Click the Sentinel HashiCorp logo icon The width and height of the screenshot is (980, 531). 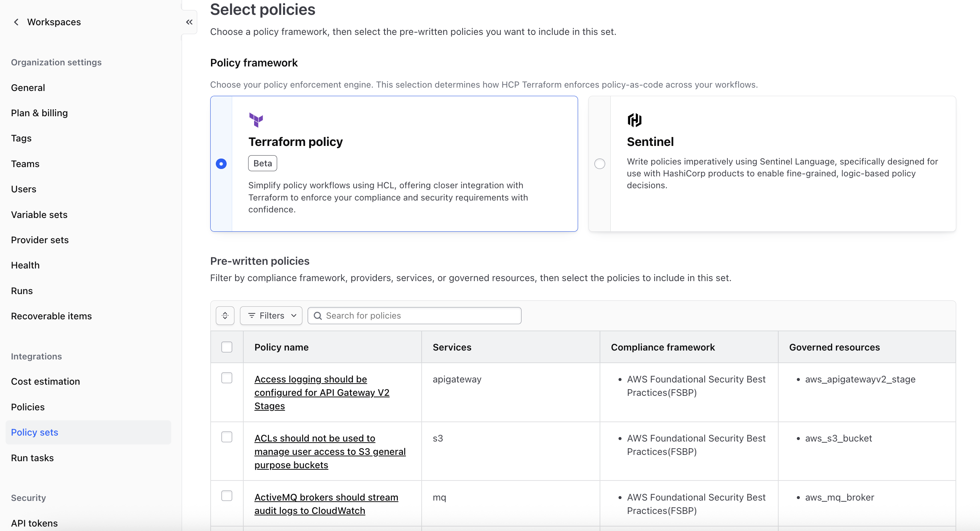[634, 120]
